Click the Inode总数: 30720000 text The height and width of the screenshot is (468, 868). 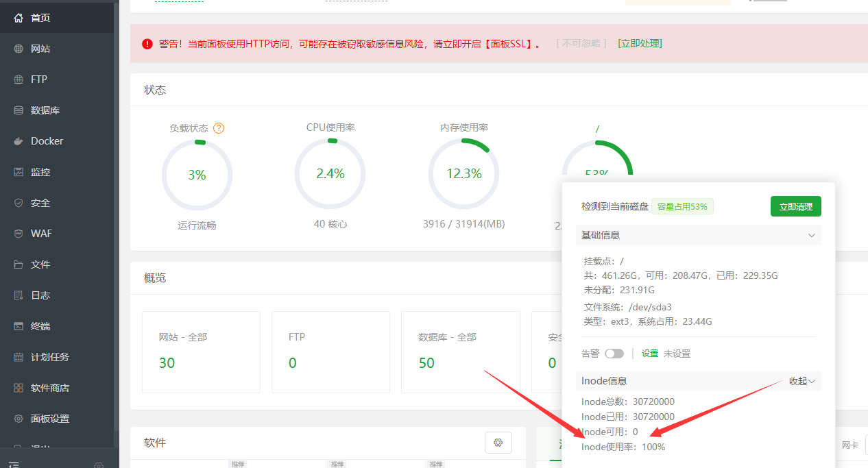628,402
